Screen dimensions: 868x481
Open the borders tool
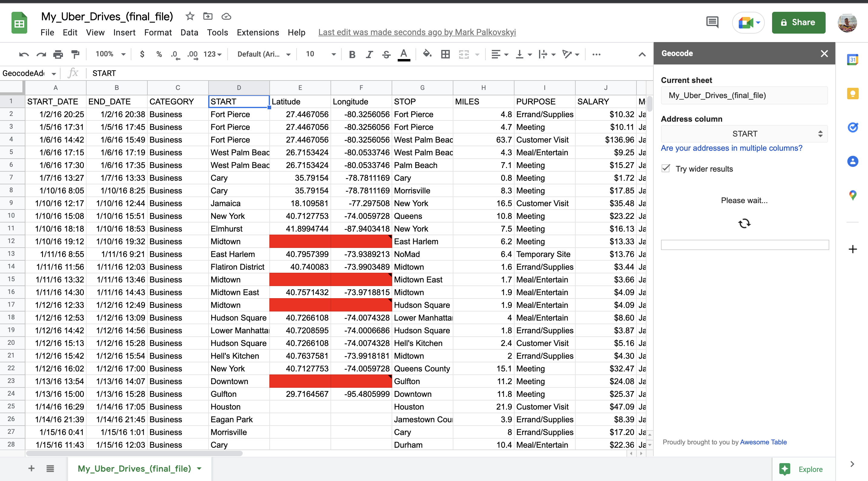(445, 54)
